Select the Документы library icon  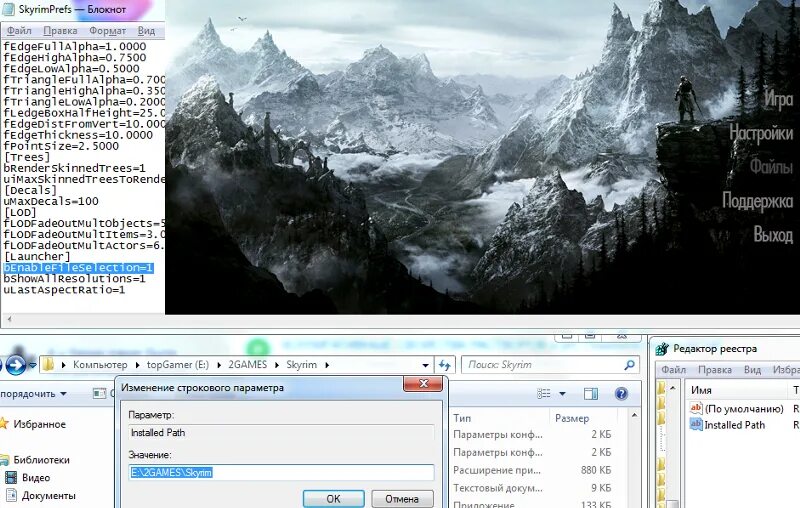tap(11, 495)
